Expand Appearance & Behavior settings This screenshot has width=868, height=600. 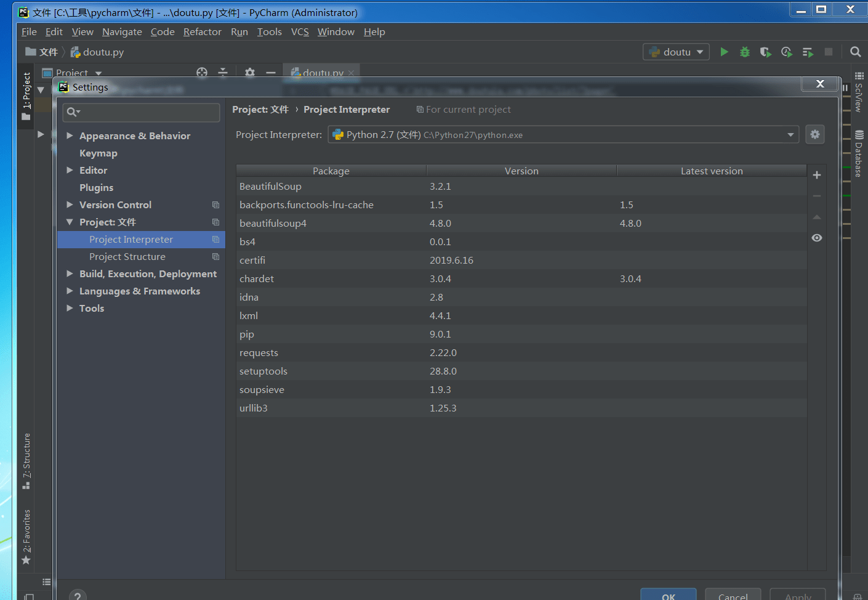point(70,136)
